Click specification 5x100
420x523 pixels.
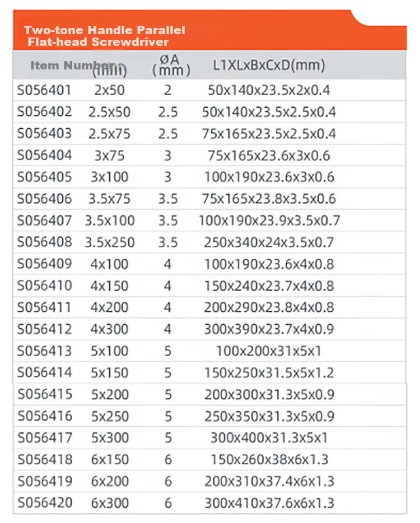[110, 351]
